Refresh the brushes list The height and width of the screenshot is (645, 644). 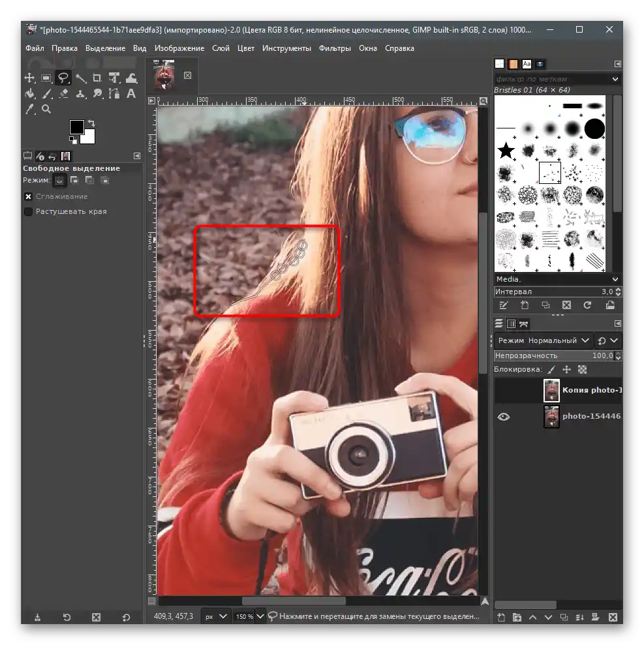pos(588,305)
